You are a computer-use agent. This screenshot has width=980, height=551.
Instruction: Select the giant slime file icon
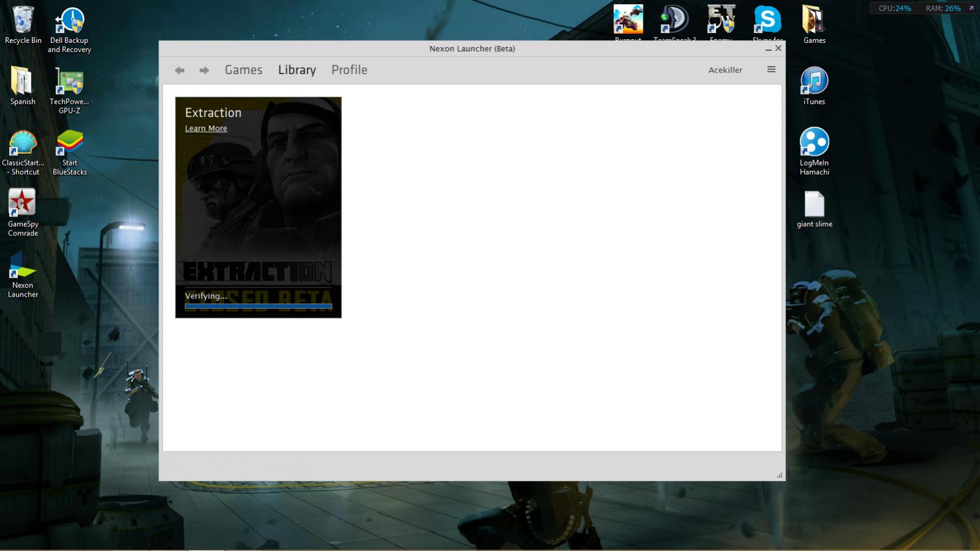pos(814,204)
